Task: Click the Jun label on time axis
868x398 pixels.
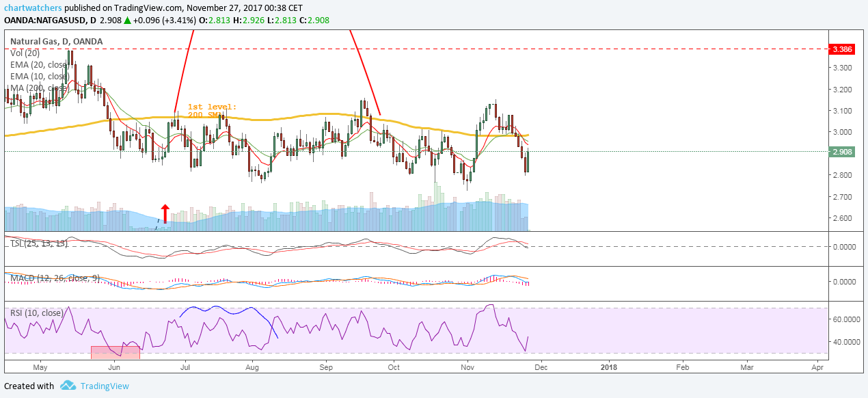Action: tap(114, 367)
